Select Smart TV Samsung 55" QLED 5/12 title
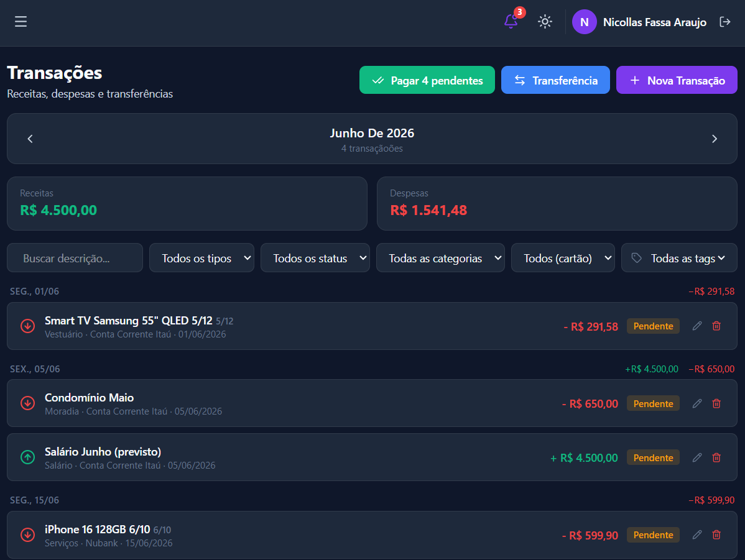The width and height of the screenshot is (745, 560). tap(128, 321)
